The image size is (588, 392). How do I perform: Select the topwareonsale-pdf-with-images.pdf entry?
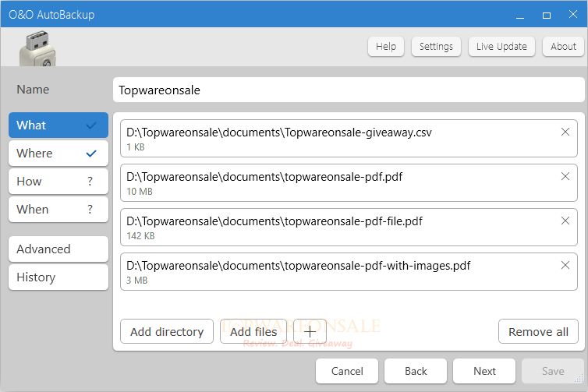pos(349,272)
